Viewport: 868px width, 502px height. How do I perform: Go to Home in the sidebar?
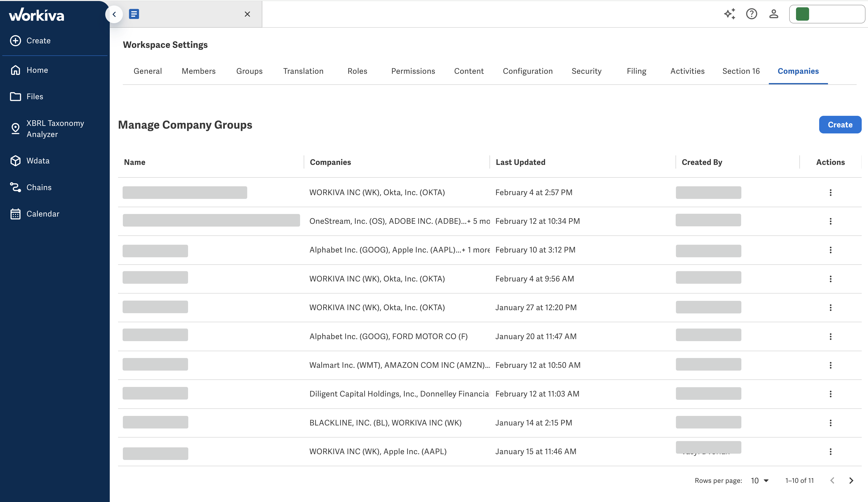29,70
